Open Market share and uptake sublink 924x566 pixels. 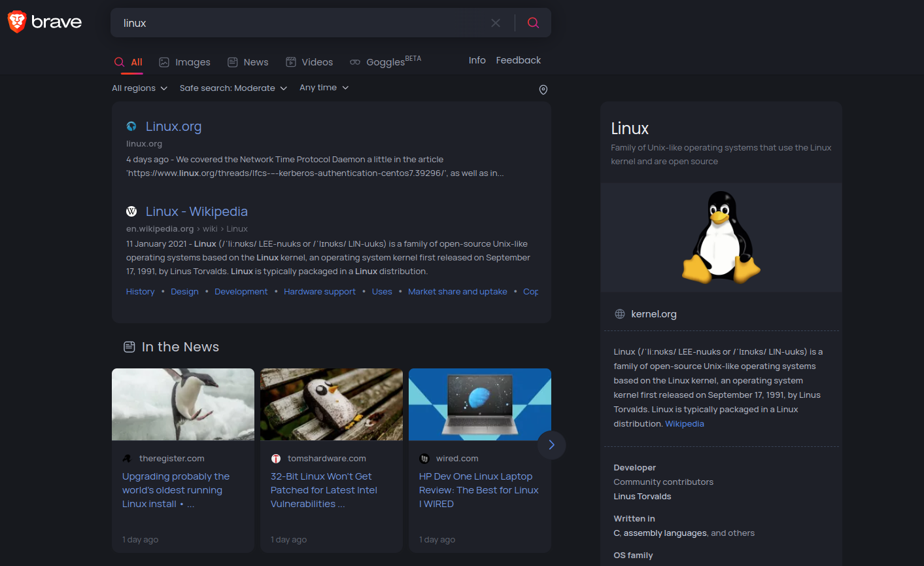[x=458, y=292]
